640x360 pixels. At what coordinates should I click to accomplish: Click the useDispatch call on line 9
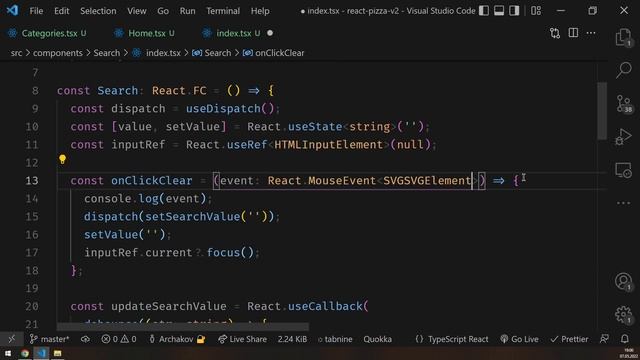(223, 109)
